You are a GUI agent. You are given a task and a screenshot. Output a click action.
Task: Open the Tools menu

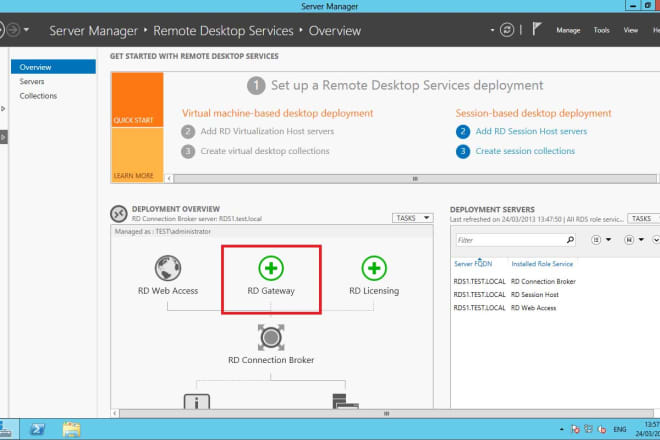tap(601, 30)
